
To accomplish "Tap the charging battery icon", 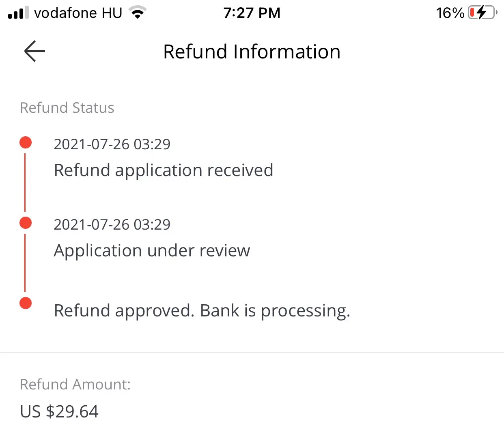I will pyautogui.click(x=482, y=13).
